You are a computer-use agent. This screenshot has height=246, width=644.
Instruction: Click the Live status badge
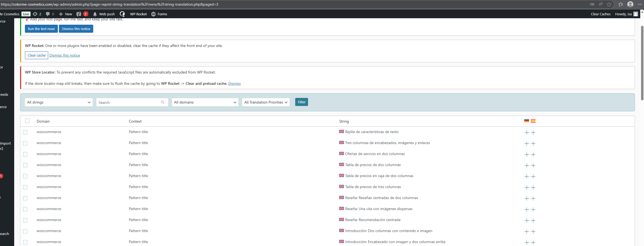point(26,14)
